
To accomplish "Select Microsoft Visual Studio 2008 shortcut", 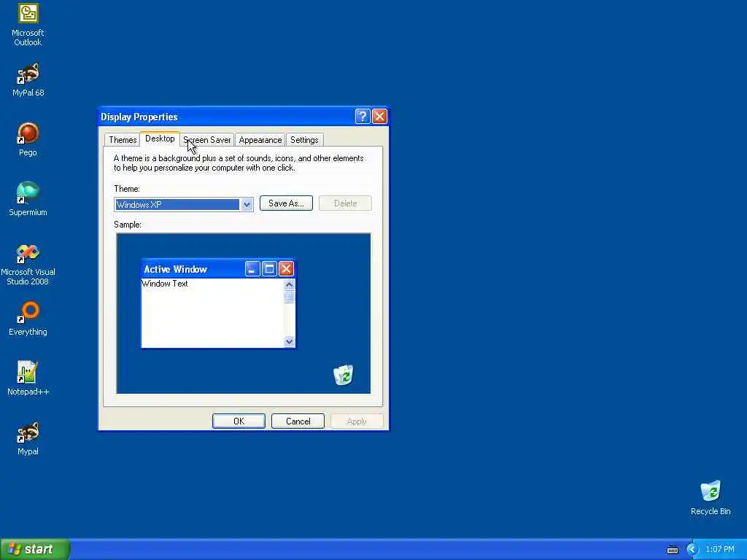I will [28, 264].
